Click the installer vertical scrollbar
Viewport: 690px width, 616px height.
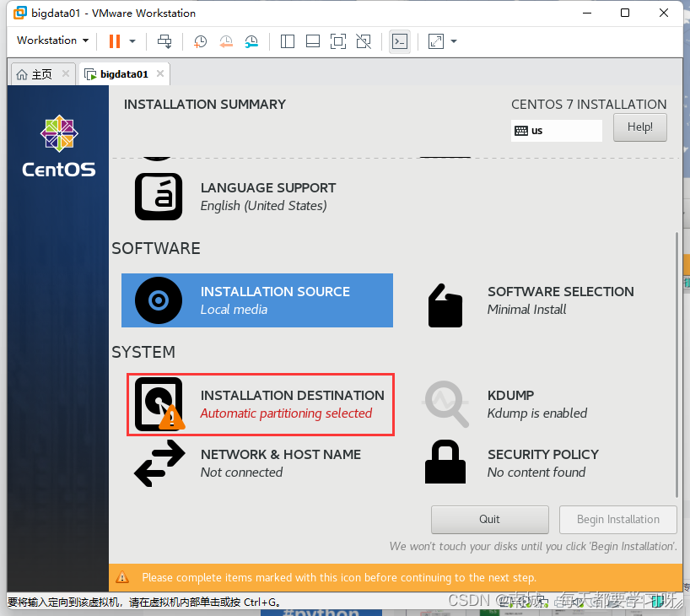tap(677, 365)
